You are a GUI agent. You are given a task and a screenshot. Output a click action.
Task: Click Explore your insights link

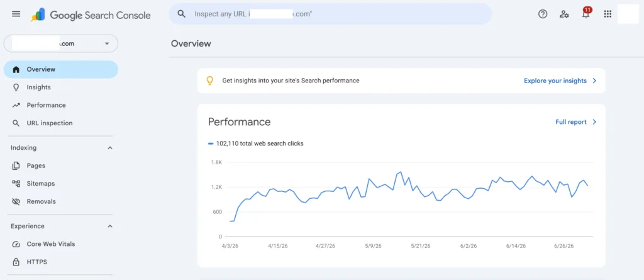click(x=555, y=81)
